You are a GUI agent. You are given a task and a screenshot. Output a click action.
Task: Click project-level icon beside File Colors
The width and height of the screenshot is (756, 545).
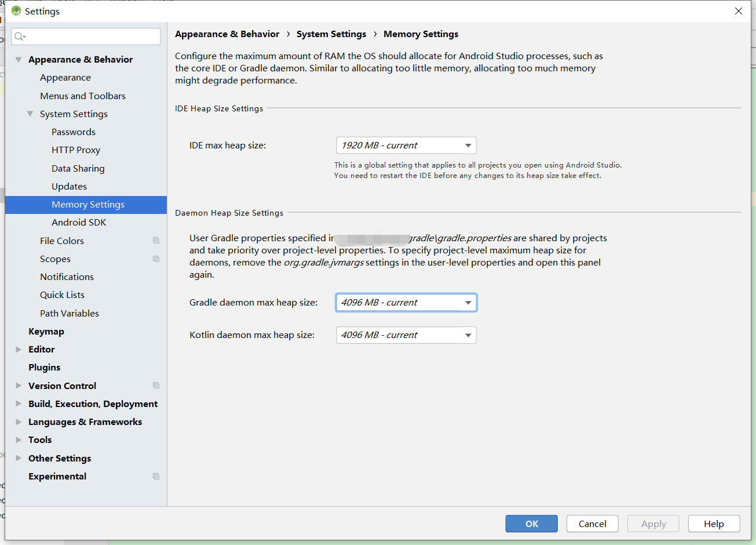(x=156, y=241)
